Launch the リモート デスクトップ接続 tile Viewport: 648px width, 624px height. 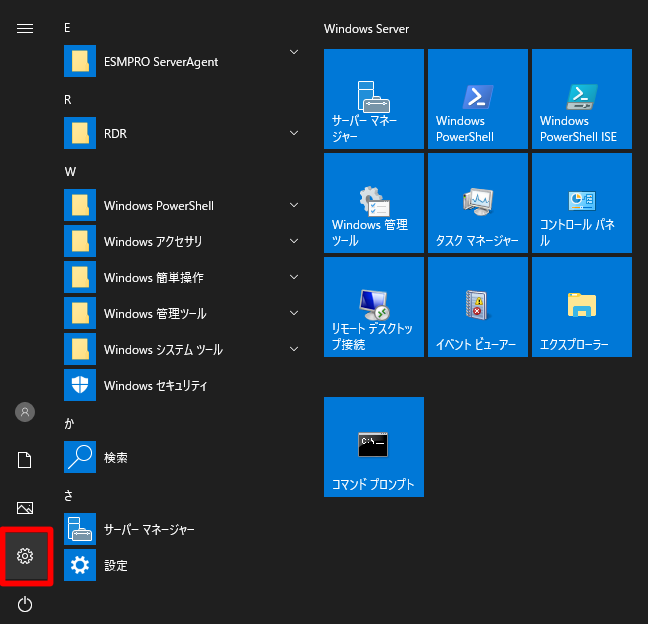374,307
